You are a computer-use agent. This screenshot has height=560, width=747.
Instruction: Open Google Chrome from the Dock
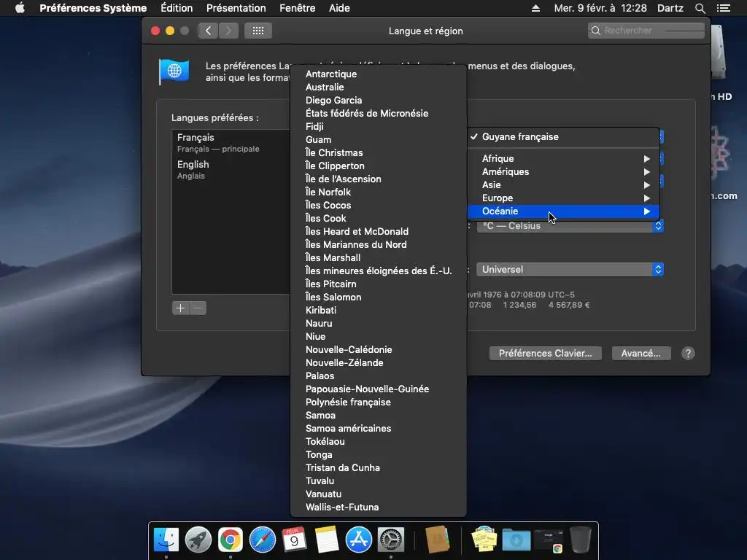[231, 540]
